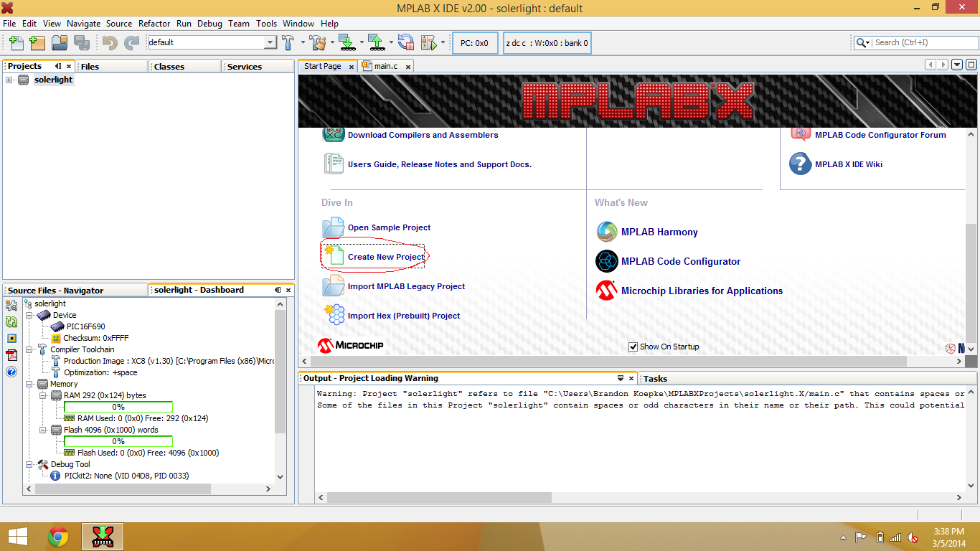
Task: Open Project Properties from Dashboard sidebar
Action: tap(11, 306)
